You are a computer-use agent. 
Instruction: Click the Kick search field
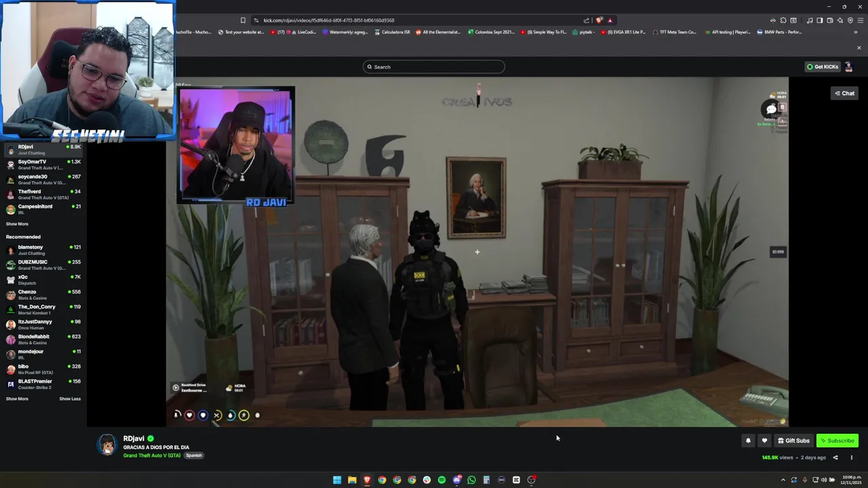[x=434, y=66]
